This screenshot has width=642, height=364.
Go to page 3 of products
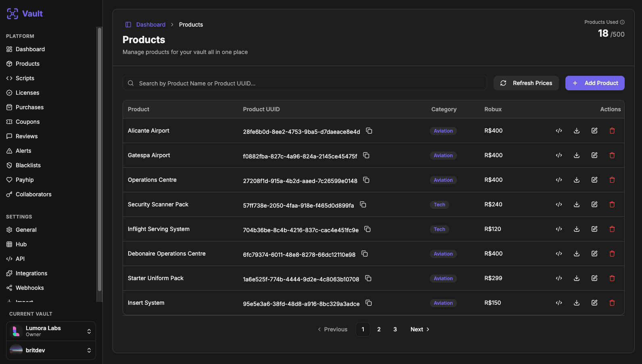tap(395, 329)
